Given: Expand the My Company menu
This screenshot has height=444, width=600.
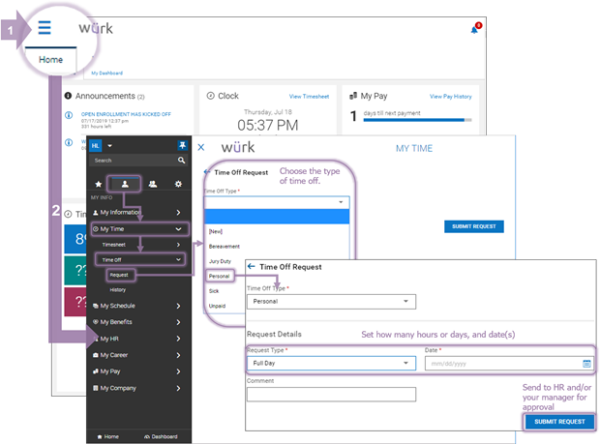Looking at the screenshot, I should (x=137, y=388).
